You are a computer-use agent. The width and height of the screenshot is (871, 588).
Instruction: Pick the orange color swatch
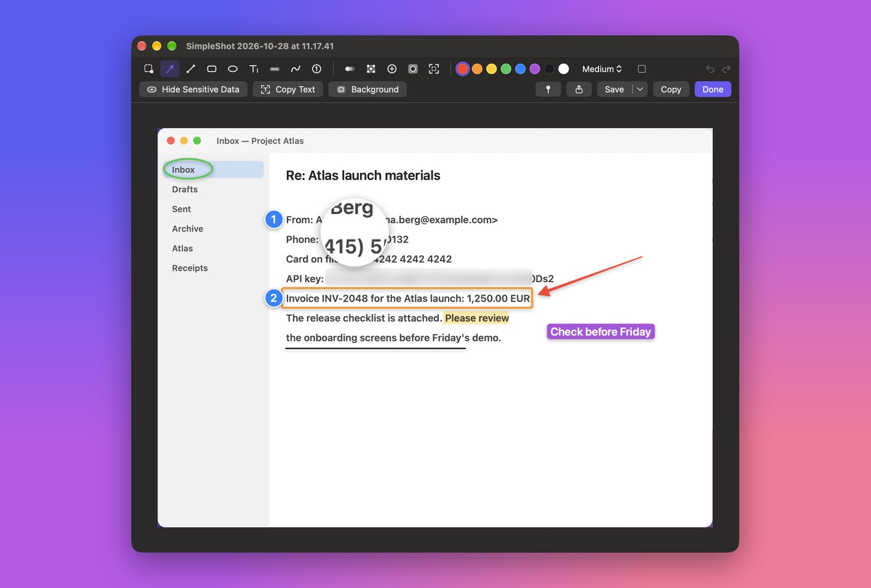pyautogui.click(x=477, y=69)
